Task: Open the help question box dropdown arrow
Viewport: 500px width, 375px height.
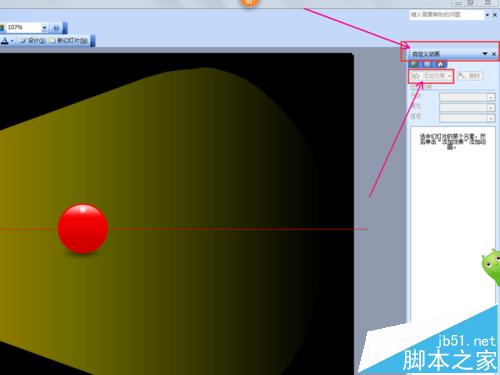Action: point(487,15)
